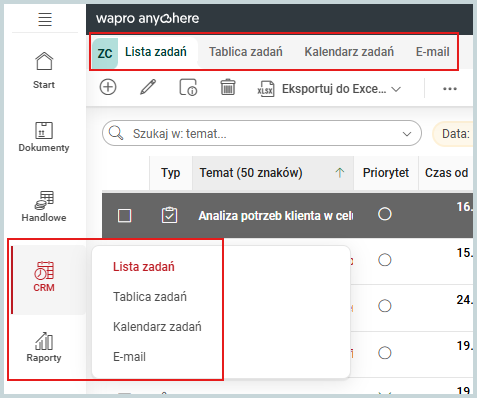The image size is (477, 398).
Task: Tick the checkbox in Analiza potrzeb klienta row
Action: pyautogui.click(x=125, y=215)
